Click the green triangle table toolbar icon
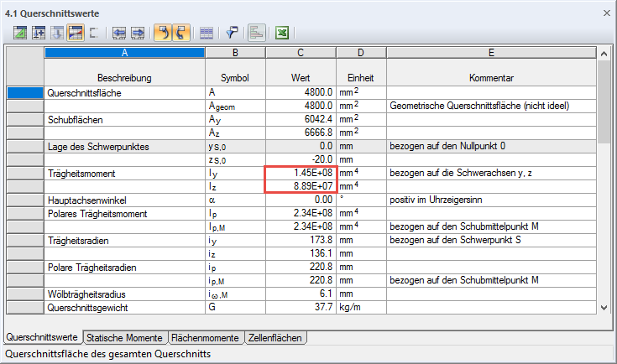 [x=20, y=33]
